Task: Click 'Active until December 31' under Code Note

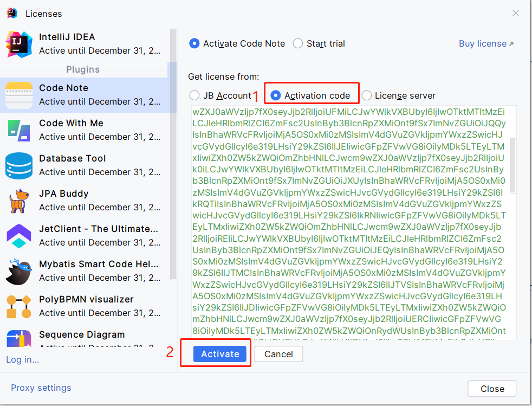Action: point(100,101)
